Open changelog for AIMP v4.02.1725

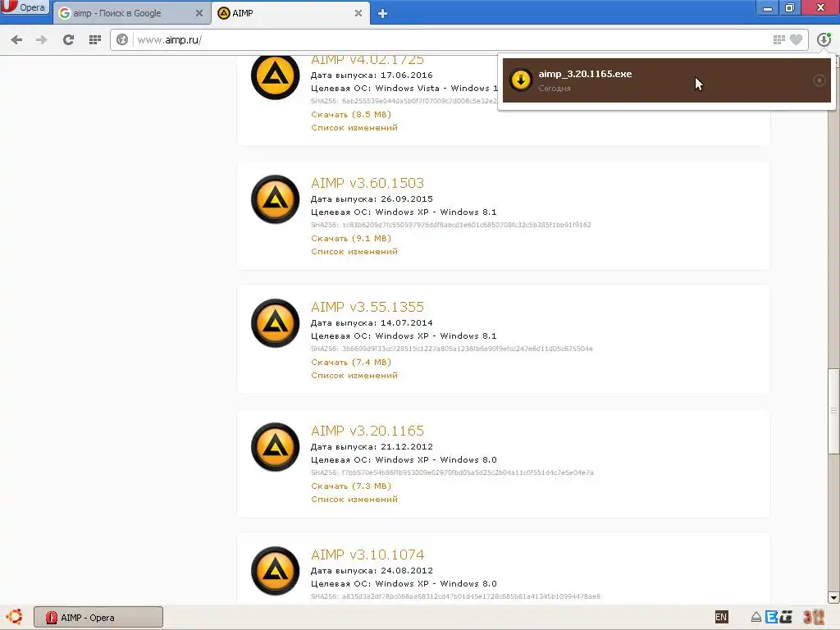tap(354, 127)
